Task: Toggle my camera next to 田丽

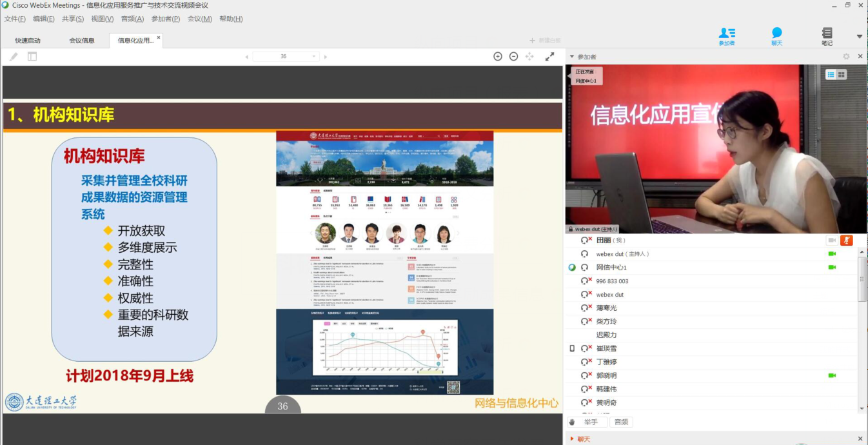Action: coord(832,240)
